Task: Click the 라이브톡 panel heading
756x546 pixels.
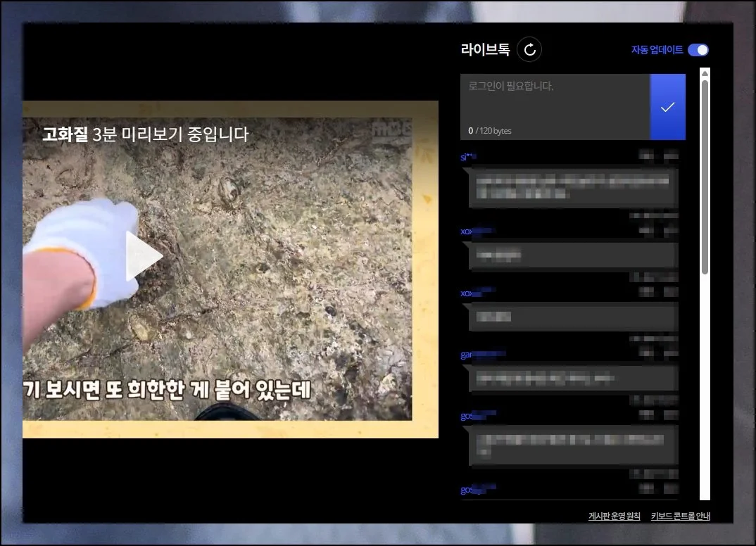Action: (484, 49)
